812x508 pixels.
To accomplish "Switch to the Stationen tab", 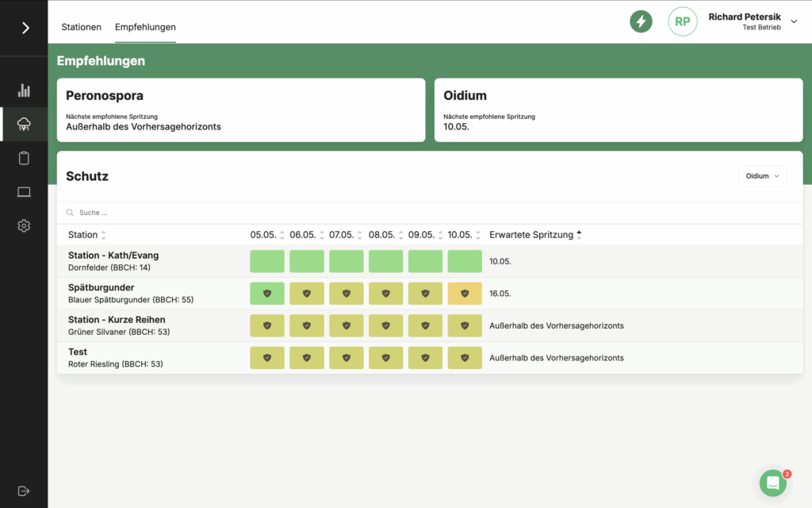I will 82,27.
